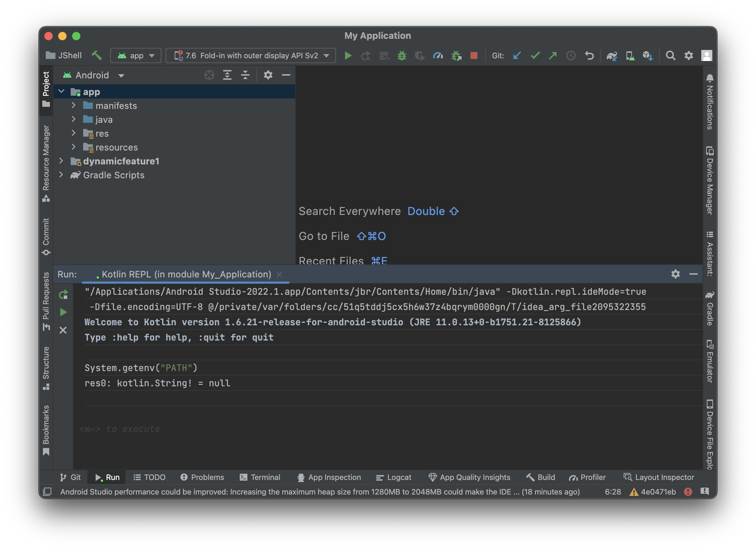Click Git Commit checkmark icon
The width and height of the screenshot is (756, 550).
point(535,55)
